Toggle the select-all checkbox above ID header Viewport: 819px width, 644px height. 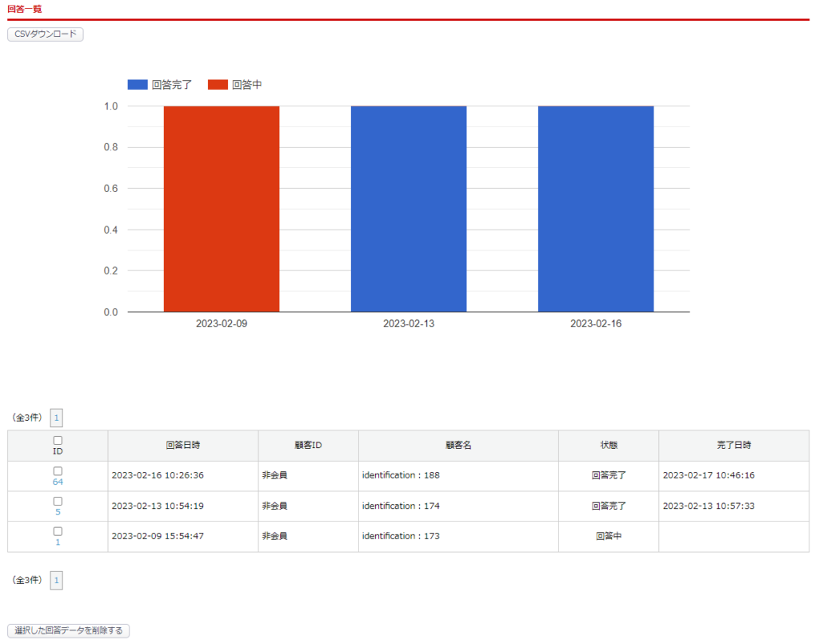58,440
